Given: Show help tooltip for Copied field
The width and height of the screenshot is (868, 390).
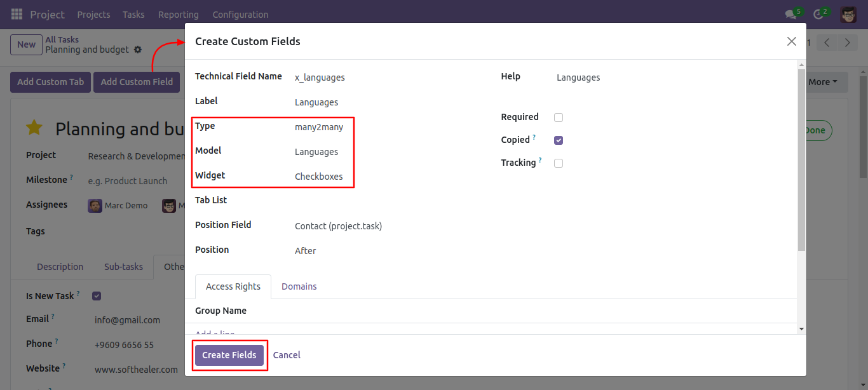Looking at the screenshot, I should 534,137.
